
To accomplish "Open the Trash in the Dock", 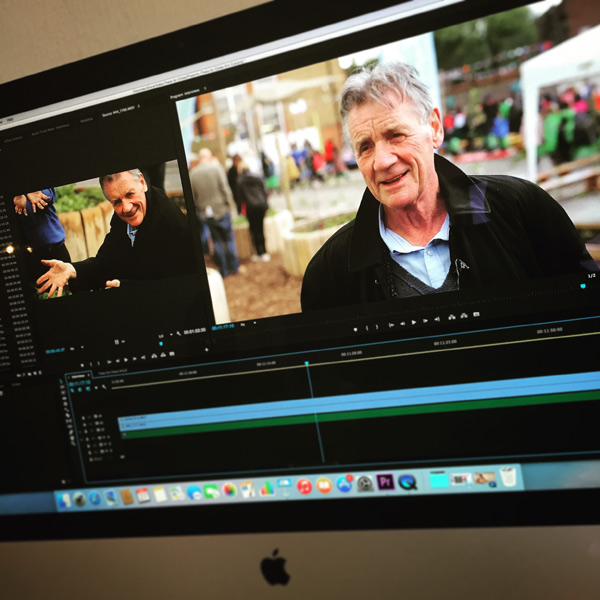I will click(x=508, y=477).
